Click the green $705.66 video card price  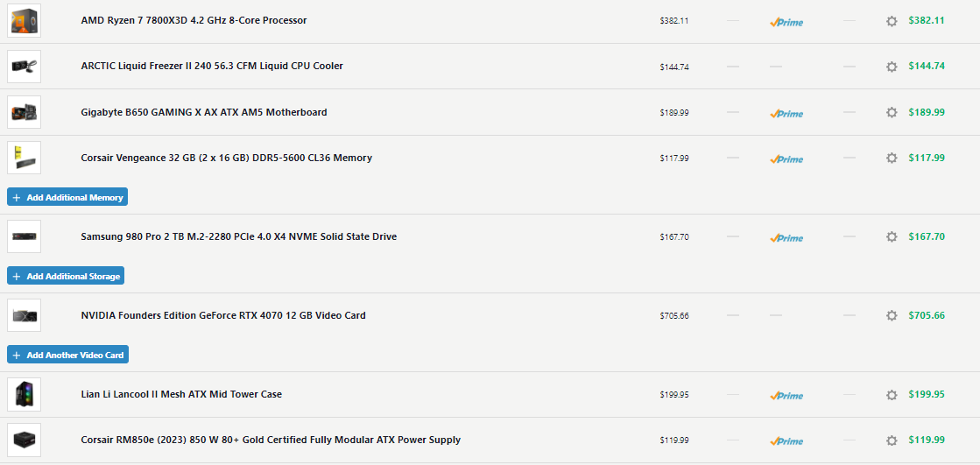(927, 315)
